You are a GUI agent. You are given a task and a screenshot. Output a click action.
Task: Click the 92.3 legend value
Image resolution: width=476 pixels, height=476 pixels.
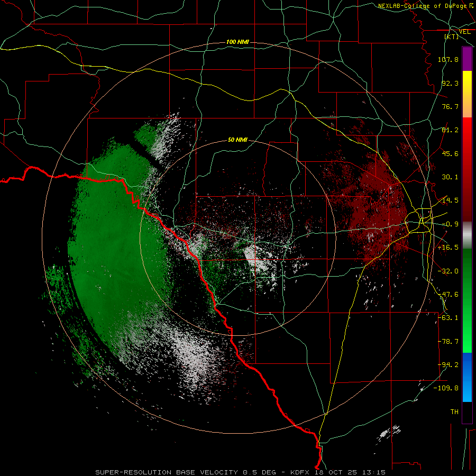(x=450, y=83)
